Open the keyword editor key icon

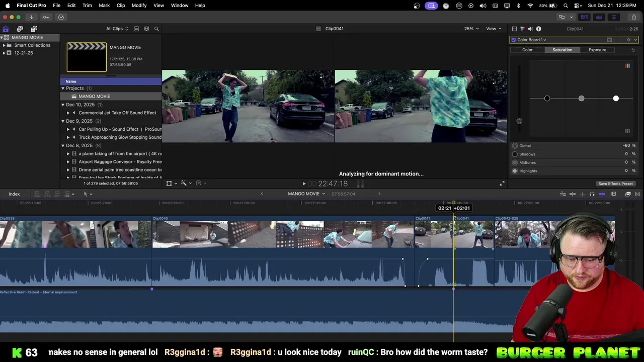[x=46, y=17]
